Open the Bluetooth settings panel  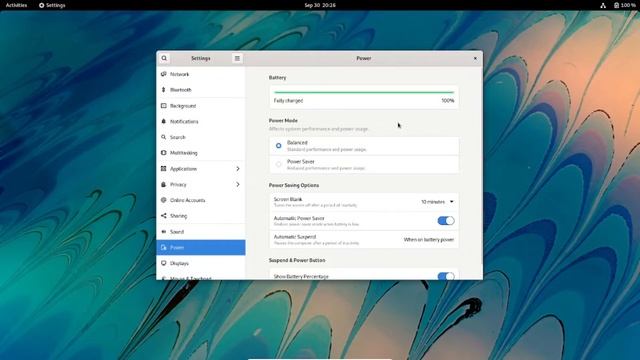[x=201, y=90]
